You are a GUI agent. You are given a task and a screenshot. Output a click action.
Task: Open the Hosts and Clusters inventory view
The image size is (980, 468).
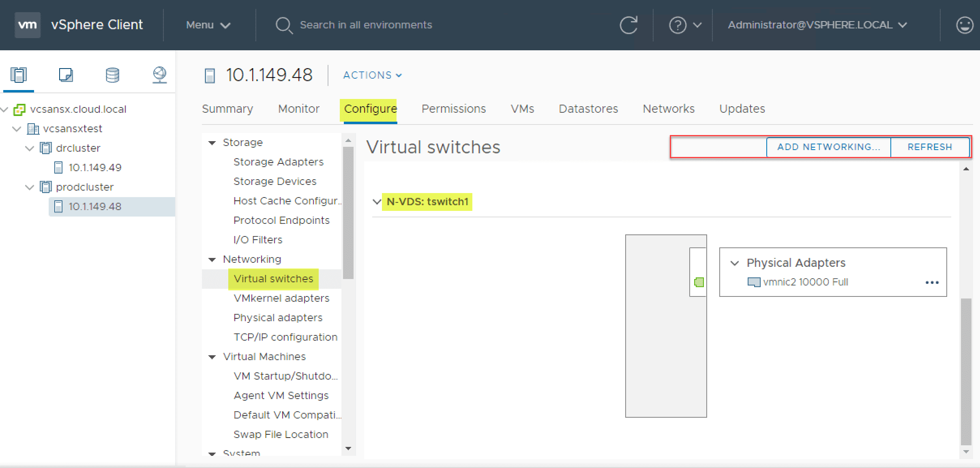point(18,75)
